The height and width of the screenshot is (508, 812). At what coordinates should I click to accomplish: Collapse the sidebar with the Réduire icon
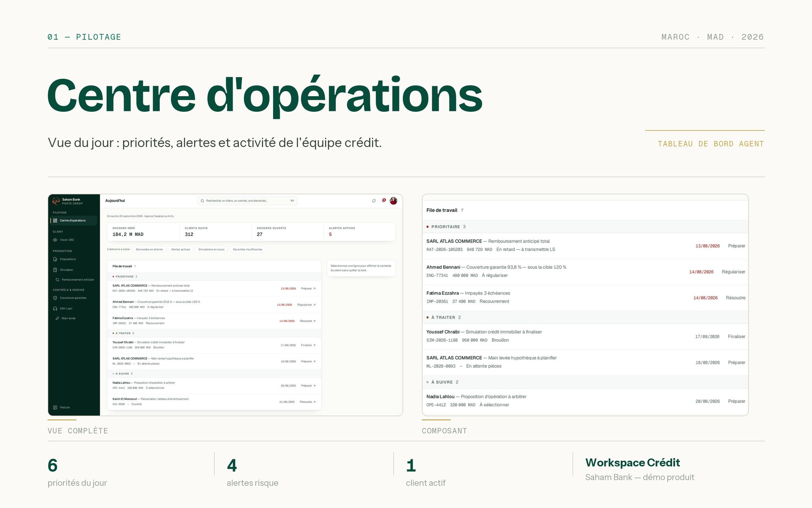pyautogui.click(x=55, y=407)
